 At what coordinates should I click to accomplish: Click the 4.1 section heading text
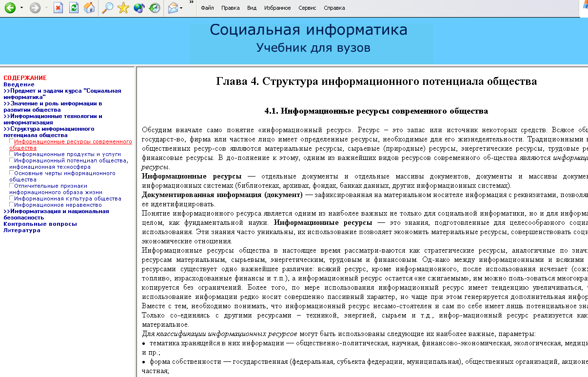[376, 111]
